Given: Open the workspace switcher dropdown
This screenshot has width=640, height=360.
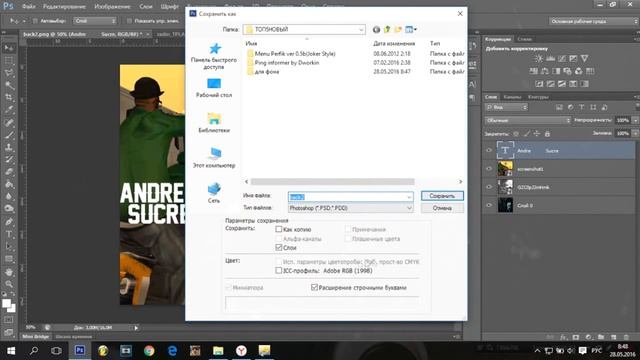Looking at the screenshot, I should (x=593, y=21).
